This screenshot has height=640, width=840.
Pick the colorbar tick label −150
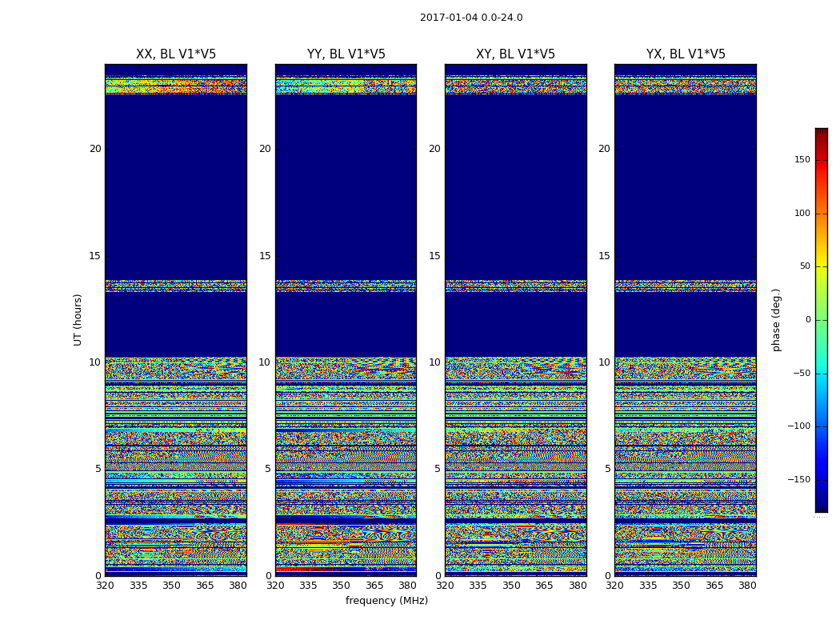[798, 479]
